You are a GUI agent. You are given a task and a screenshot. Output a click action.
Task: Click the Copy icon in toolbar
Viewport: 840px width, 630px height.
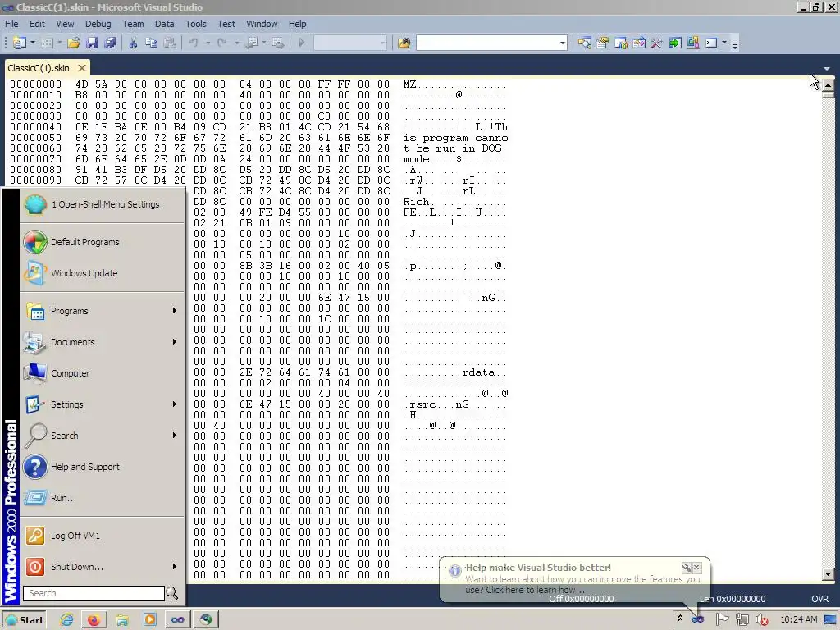point(152,43)
